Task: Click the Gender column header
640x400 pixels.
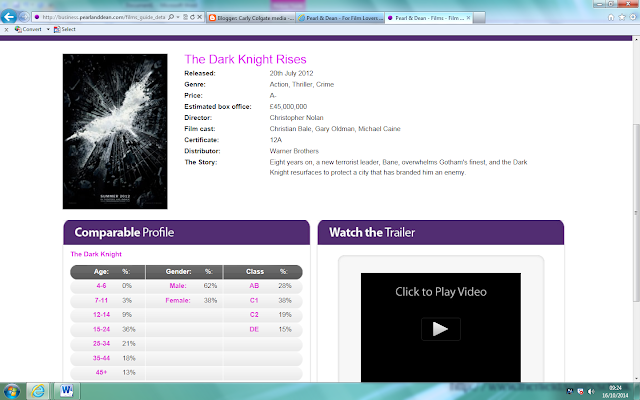Action: point(178,272)
